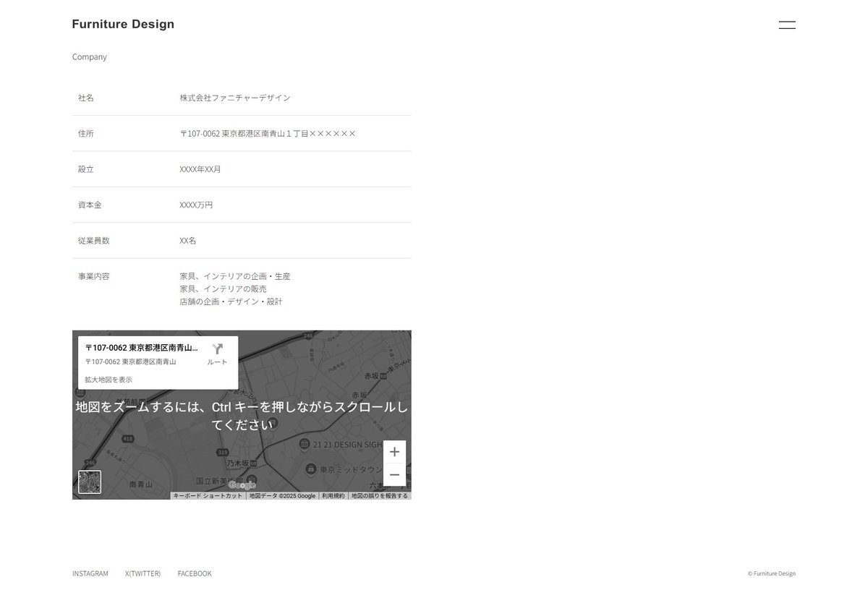Click the '従業員数' row label

94,240
